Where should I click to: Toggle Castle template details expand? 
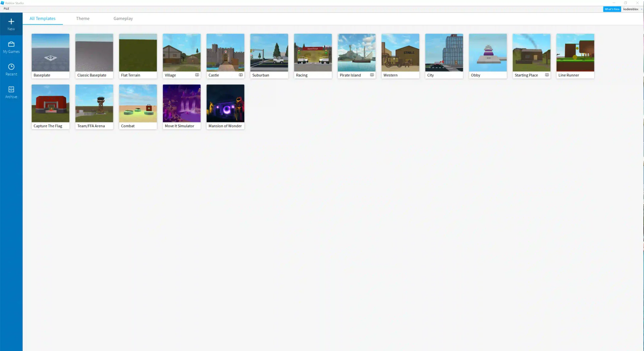tap(241, 75)
